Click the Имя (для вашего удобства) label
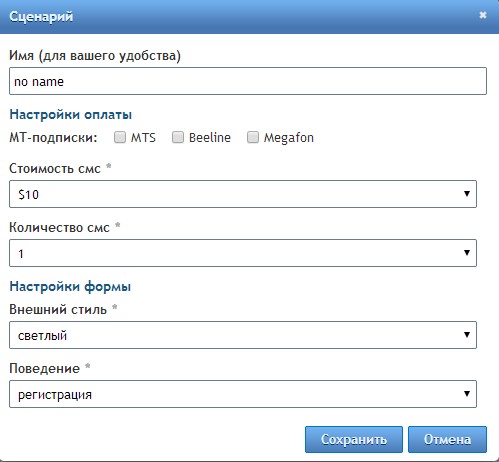Viewport: 499px width, 462px height. coord(95,56)
